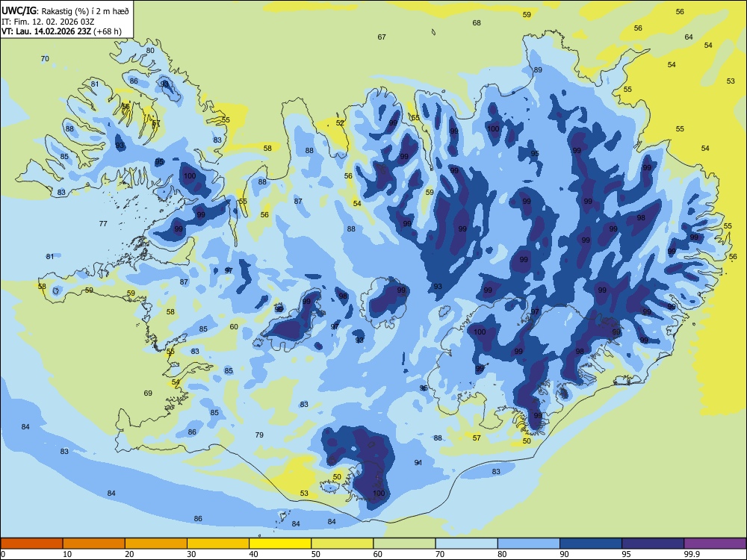Click the map humidity value '52'
The width and height of the screenshot is (747, 560).
point(340,122)
